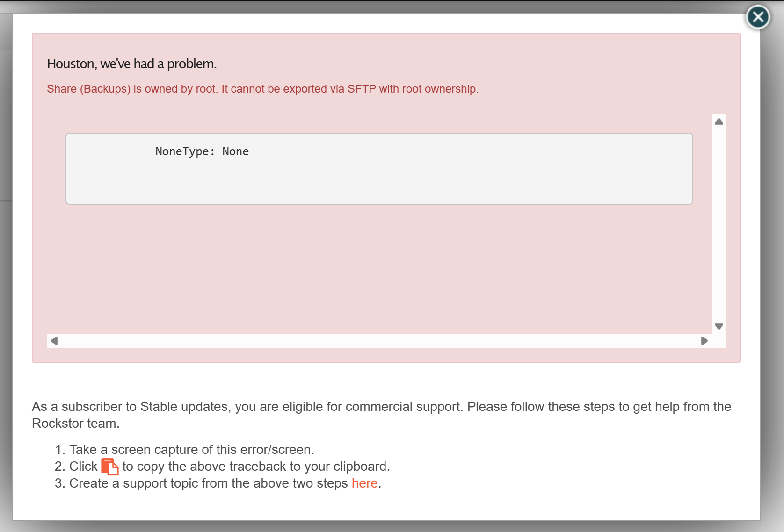Close the error dialog with the X button
Image resolution: width=784 pixels, height=532 pixels.
758,17
